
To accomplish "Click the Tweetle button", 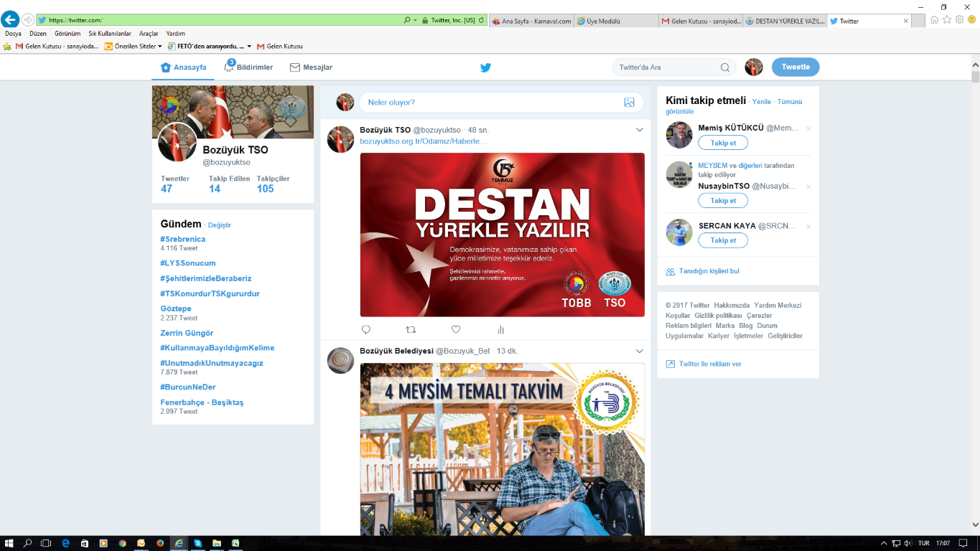I will (x=795, y=67).
